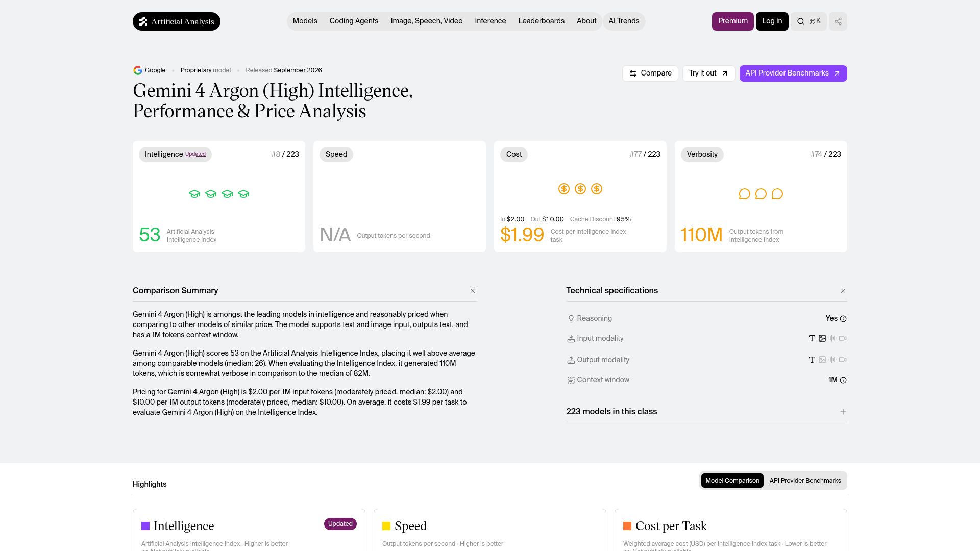The height and width of the screenshot is (551, 980).
Task: Close the Comparison Summary section
Action: [473, 291]
